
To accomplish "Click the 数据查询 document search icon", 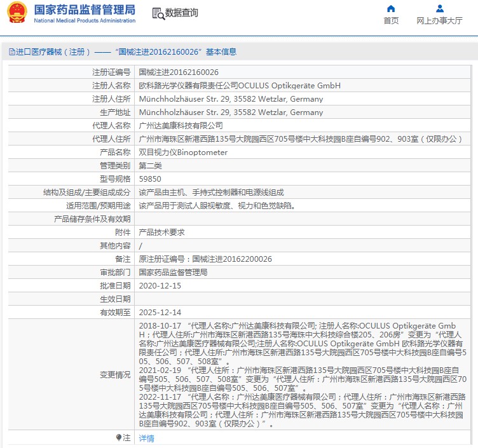I will point(158,13).
